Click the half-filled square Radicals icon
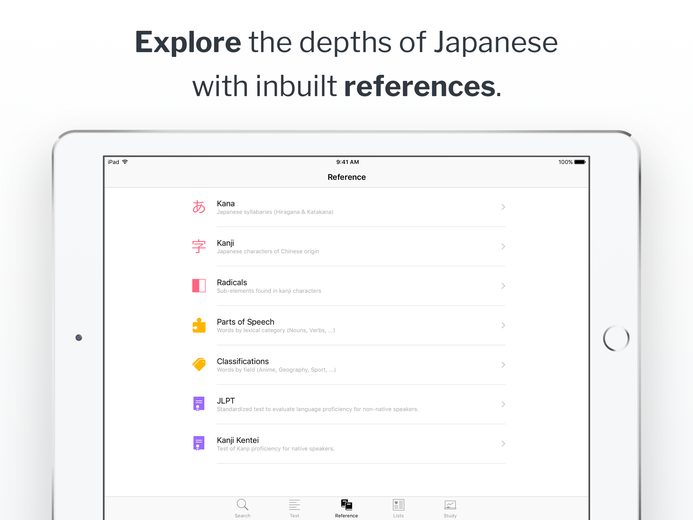This screenshot has height=520, width=693. point(199,285)
